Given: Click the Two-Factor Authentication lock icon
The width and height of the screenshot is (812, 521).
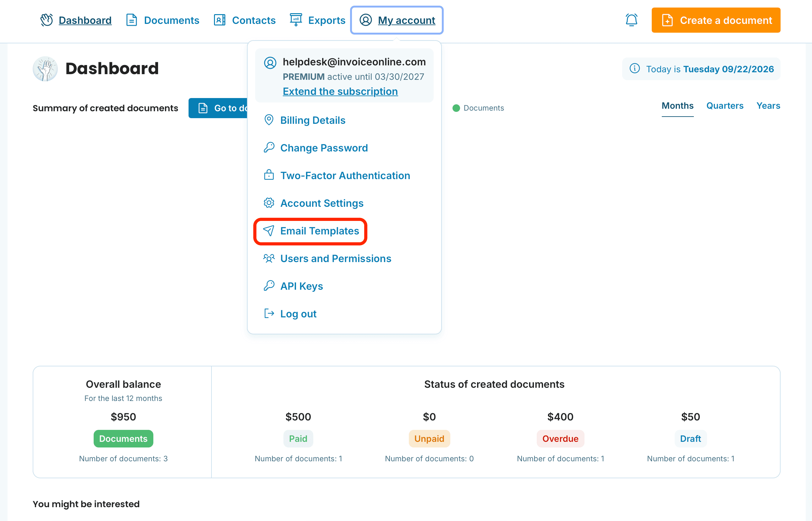Looking at the screenshot, I should point(269,175).
